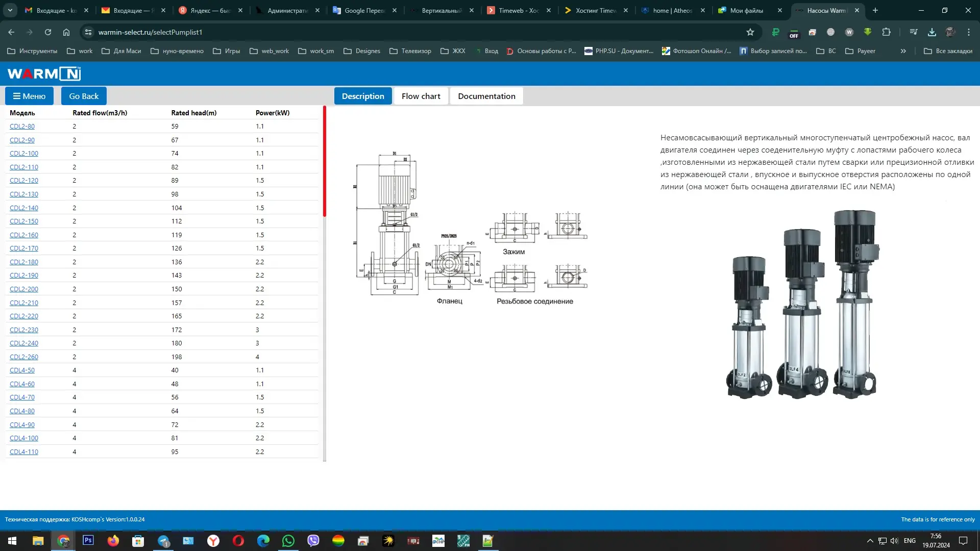Open Yandex Browser from the taskbar
Viewport: 980px width, 551px height.
213,541
